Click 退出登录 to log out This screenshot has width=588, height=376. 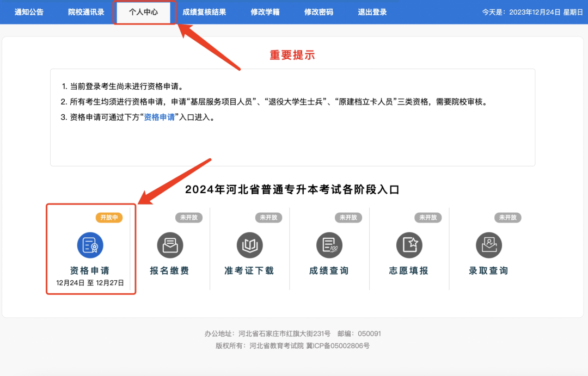click(x=372, y=11)
